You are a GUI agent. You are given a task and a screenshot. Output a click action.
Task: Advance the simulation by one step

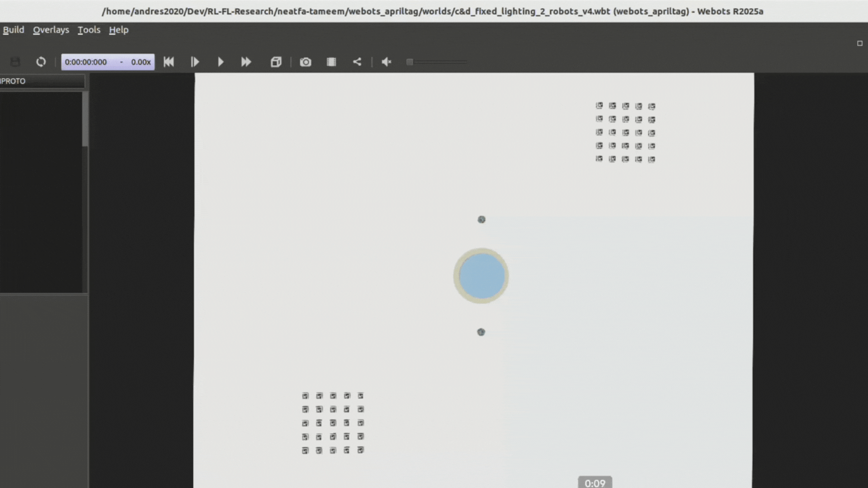195,62
